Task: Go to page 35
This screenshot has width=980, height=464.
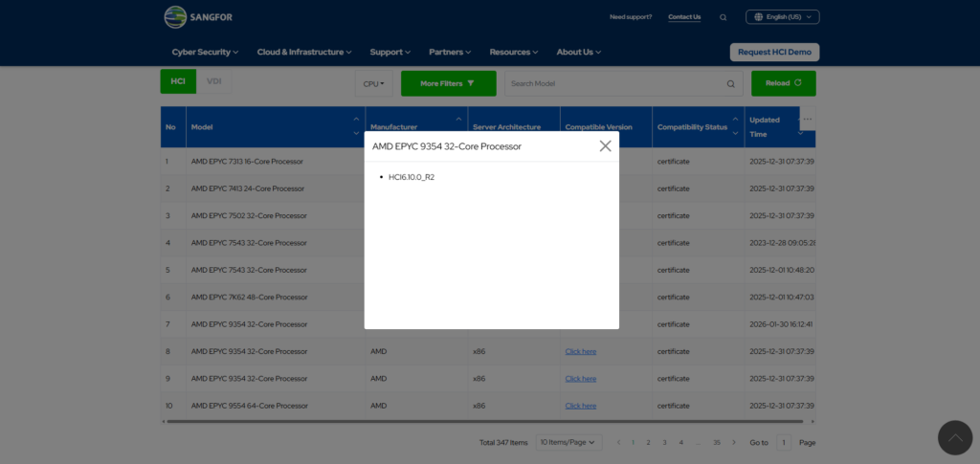Action: point(716,442)
